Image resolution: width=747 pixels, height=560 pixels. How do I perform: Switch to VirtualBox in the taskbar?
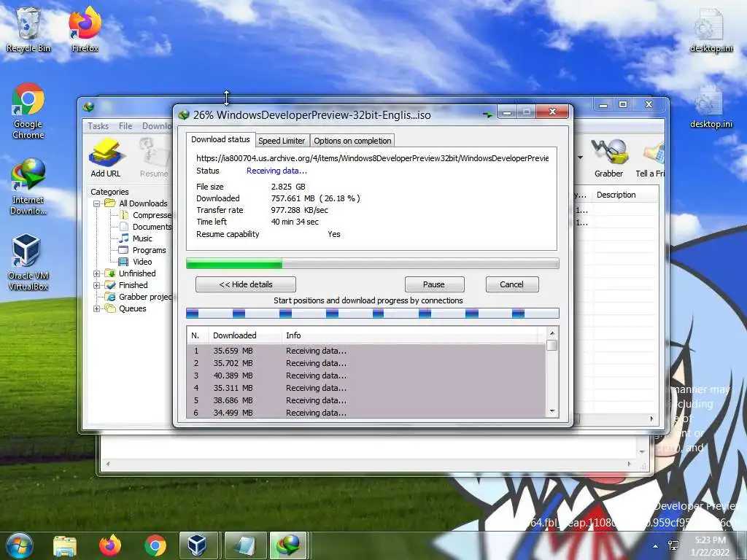tap(198, 545)
